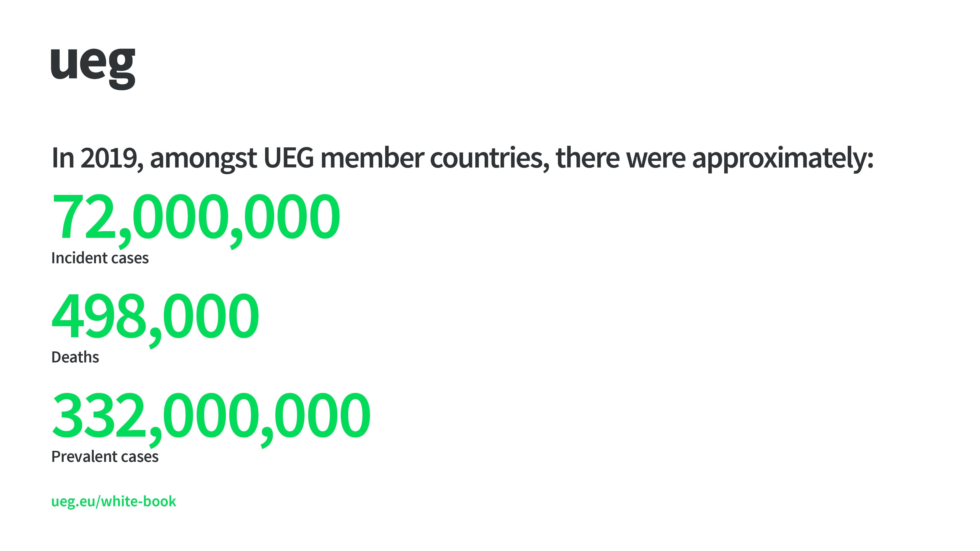Viewport: 980px width, 551px height.
Task: Click the "Deaths" label
Action: tap(75, 358)
